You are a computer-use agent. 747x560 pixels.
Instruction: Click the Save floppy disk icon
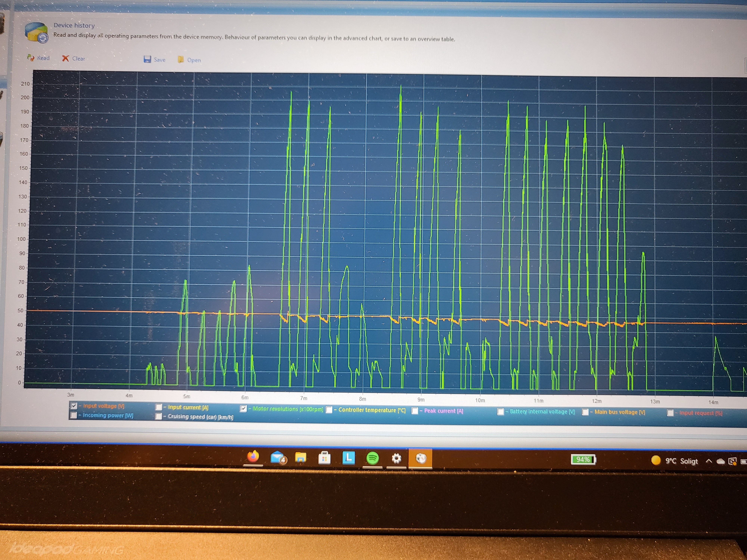point(147,59)
